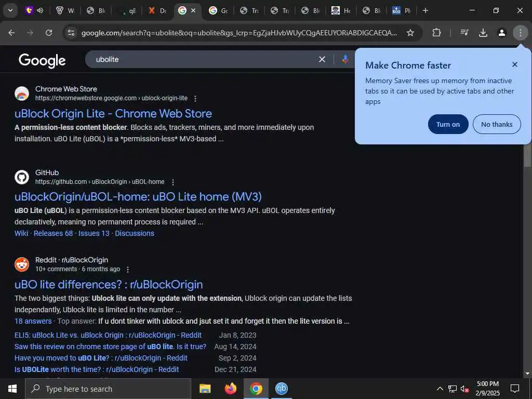Open the Extensions puzzle icon
532x399 pixels.
pos(436,33)
